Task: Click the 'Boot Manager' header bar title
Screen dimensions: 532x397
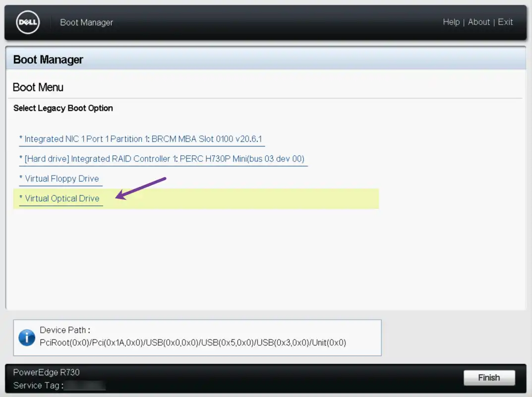Action: 86,22
